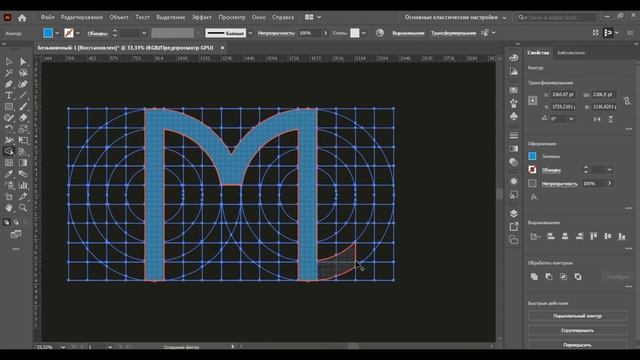
Task: Select the Column Graph tool
Action: click(23, 185)
